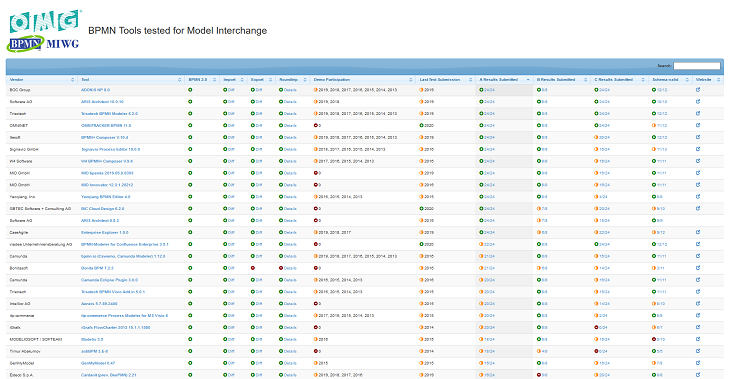
Task: Sort table by Tool column
Action: click(131, 80)
